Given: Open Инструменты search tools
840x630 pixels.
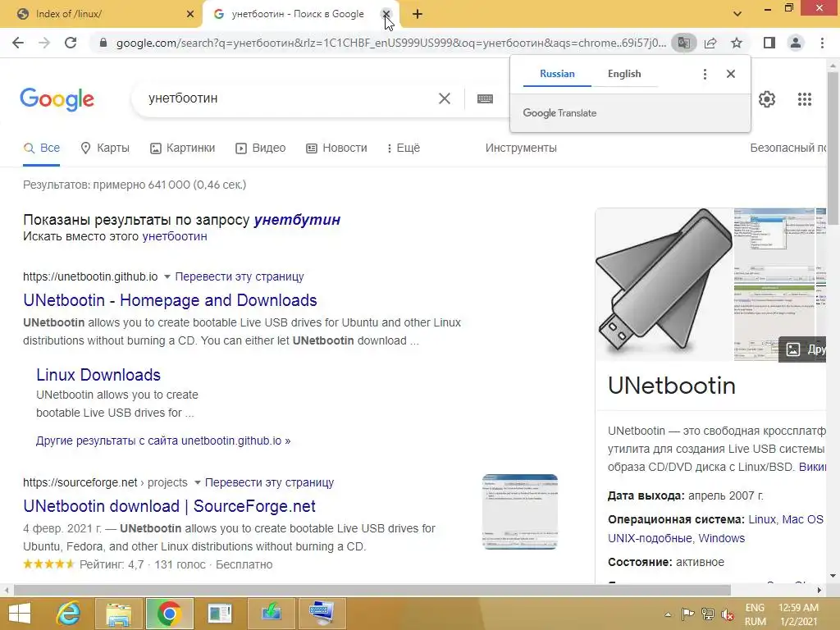Looking at the screenshot, I should click(521, 148).
